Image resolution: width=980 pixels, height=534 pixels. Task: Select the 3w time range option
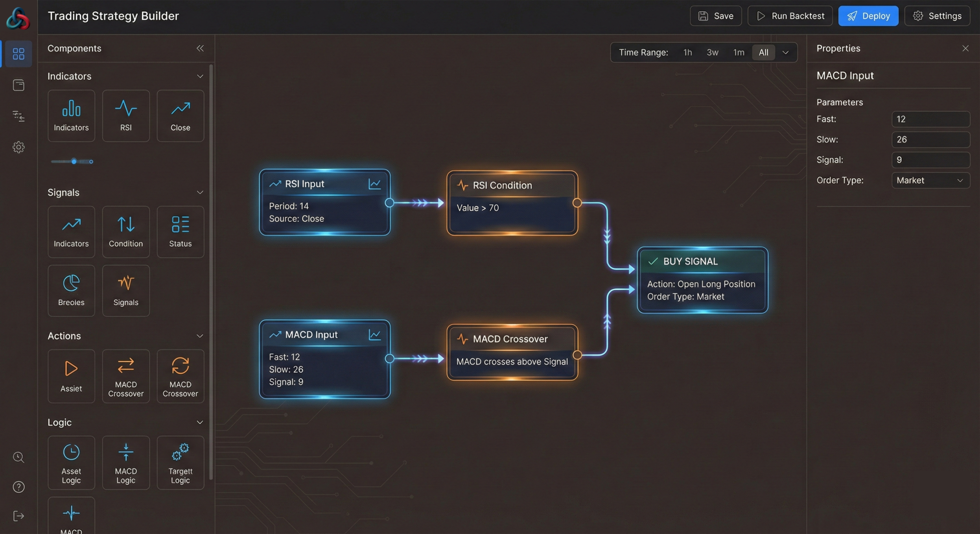[712, 52]
